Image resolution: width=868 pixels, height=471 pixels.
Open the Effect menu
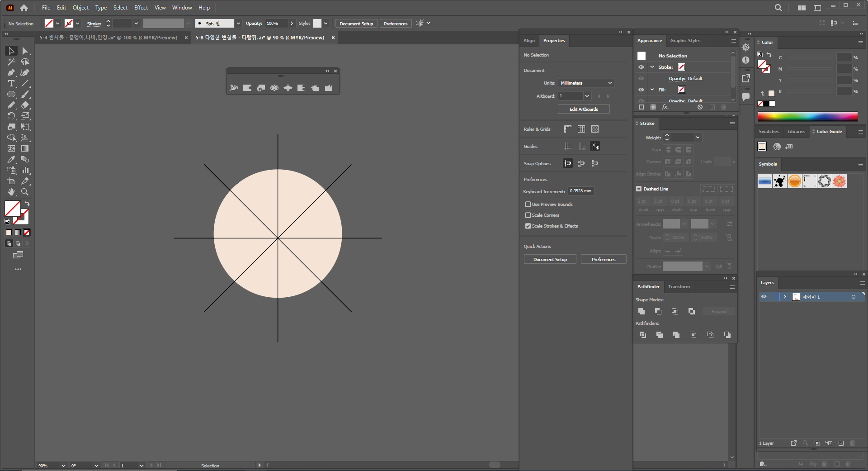141,8
